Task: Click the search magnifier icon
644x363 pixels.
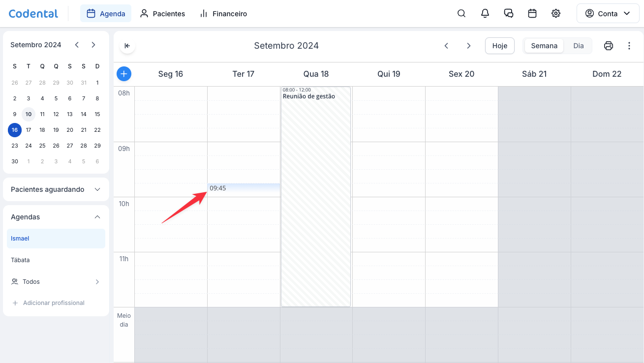Action: (461, 14)
